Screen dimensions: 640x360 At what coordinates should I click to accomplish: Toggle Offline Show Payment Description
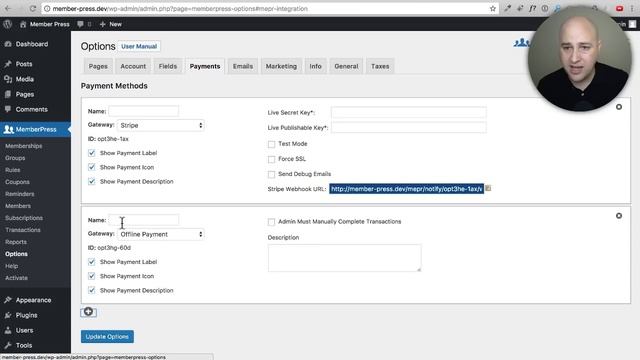coord(91,291)
